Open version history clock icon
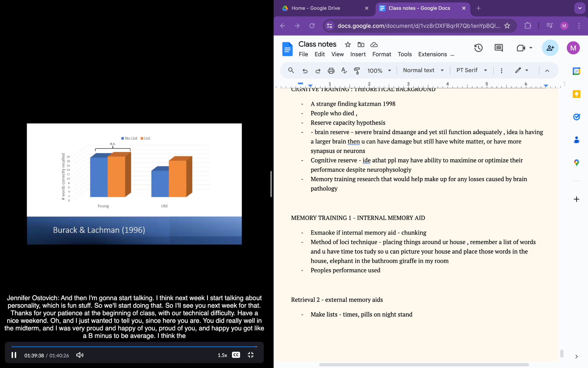 point(478,48)
